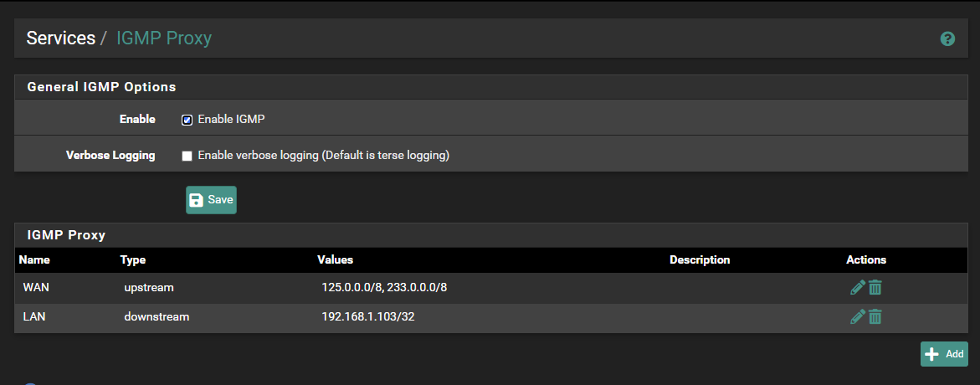The width and height of the screenshot is (980, 385).
Task: Delete the LAN downstream entry via trash icon
Action: pos(875,317)
